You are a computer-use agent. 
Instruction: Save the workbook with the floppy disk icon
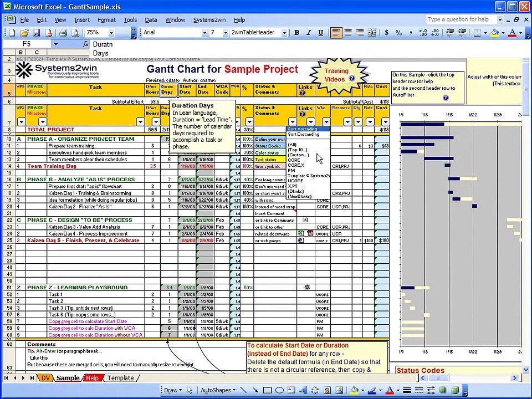pyautogui.click(x=37, y=33)
